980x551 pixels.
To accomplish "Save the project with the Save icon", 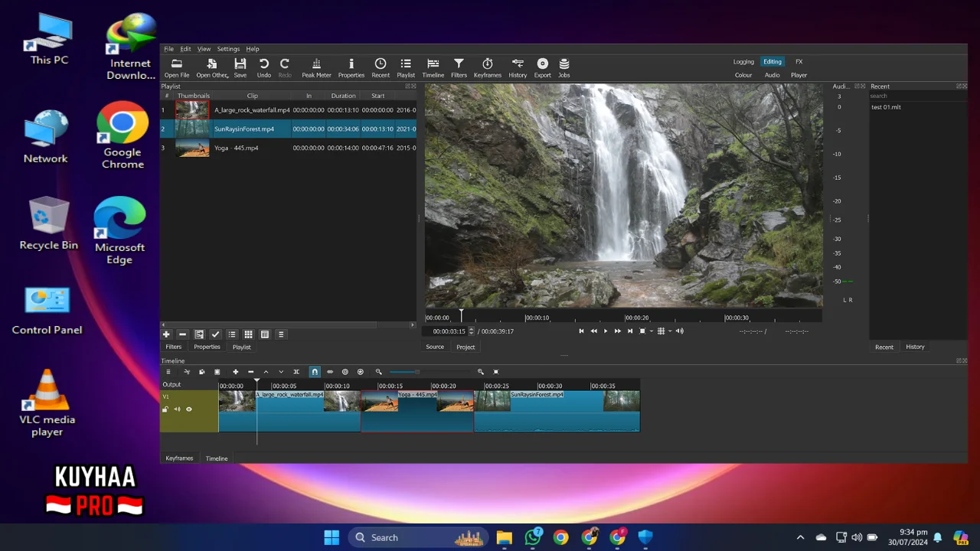I will pos(240,68).
